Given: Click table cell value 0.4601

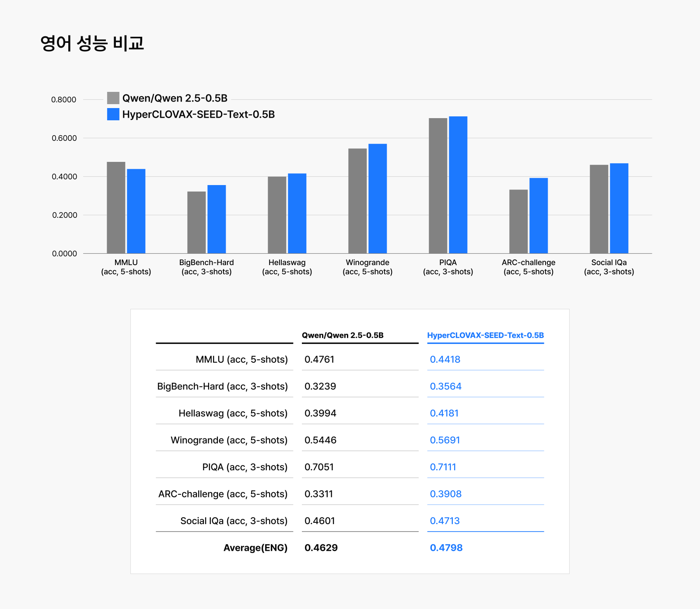Looking at the screenshot, I should tap(319, 521).
